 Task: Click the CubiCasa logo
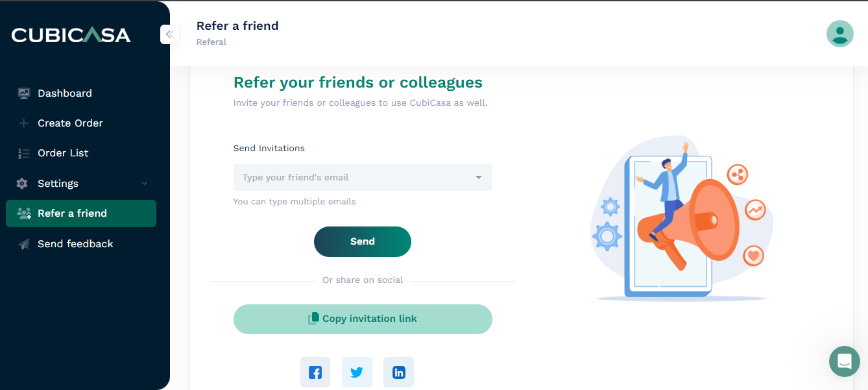(71, 34)
